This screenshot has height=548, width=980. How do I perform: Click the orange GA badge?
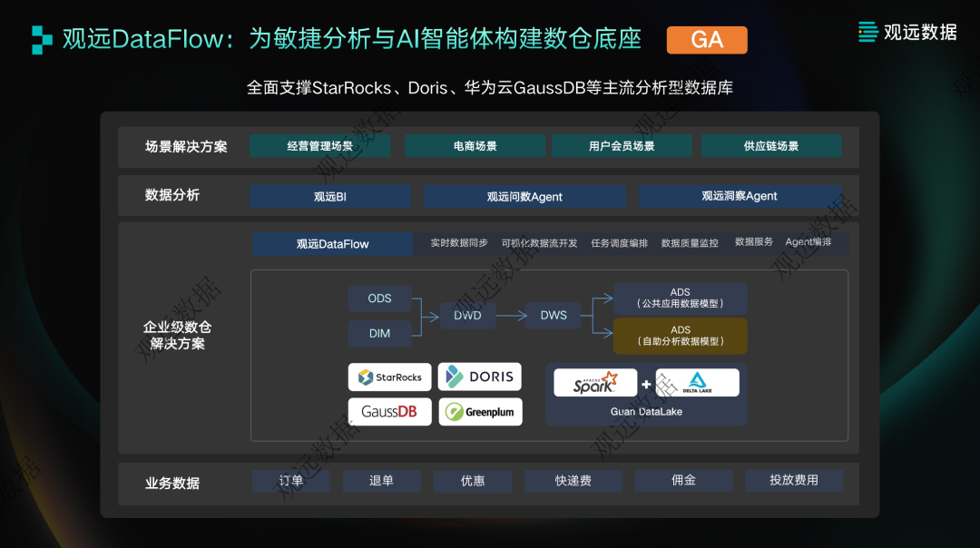click(706, 40)
